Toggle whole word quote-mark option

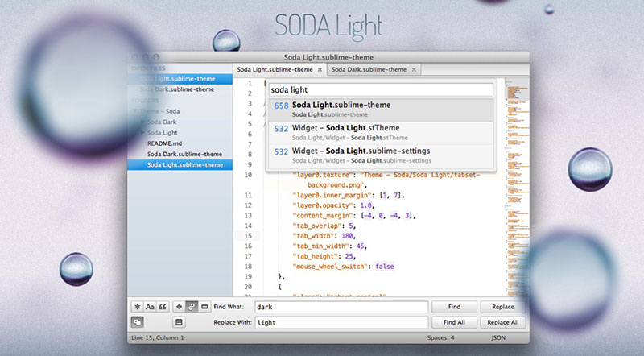163,307
